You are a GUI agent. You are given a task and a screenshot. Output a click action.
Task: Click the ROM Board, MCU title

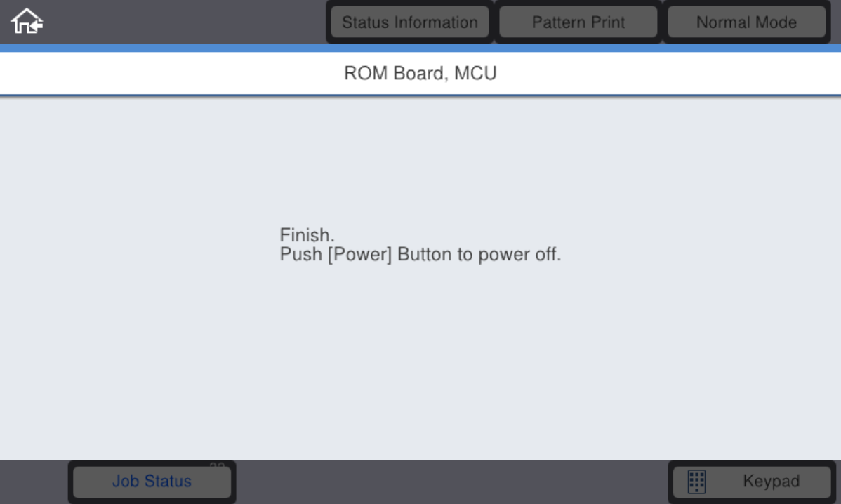[x=420, y=73]
